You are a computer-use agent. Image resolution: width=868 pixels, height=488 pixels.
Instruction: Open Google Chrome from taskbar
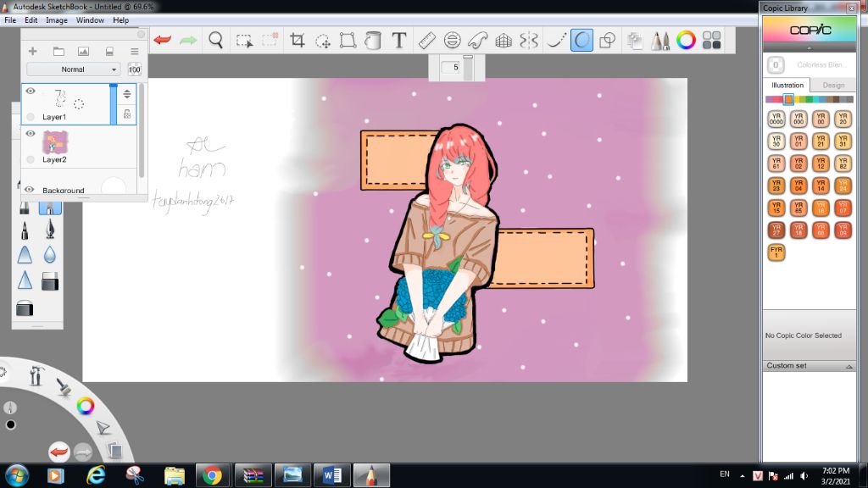click(212, 475)
